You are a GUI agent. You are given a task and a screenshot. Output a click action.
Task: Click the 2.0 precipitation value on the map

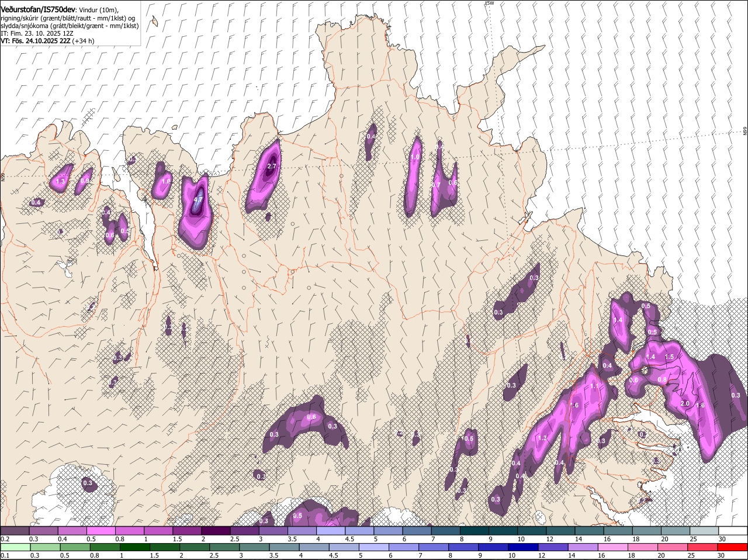point(685,404)
